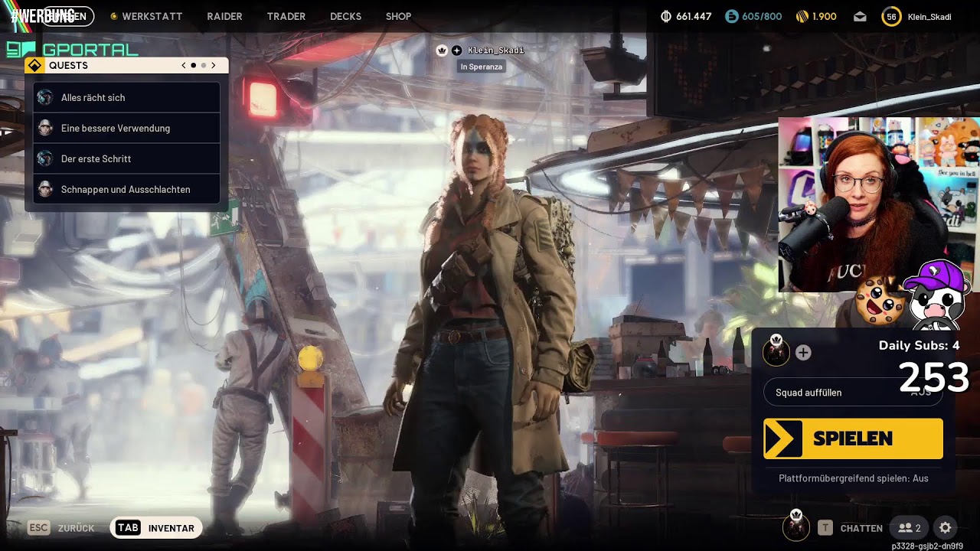The height and width of the screenshot is (551, 980).
Task: Click the purple-cap cow mascot overlay
Action: coord(936,294)
